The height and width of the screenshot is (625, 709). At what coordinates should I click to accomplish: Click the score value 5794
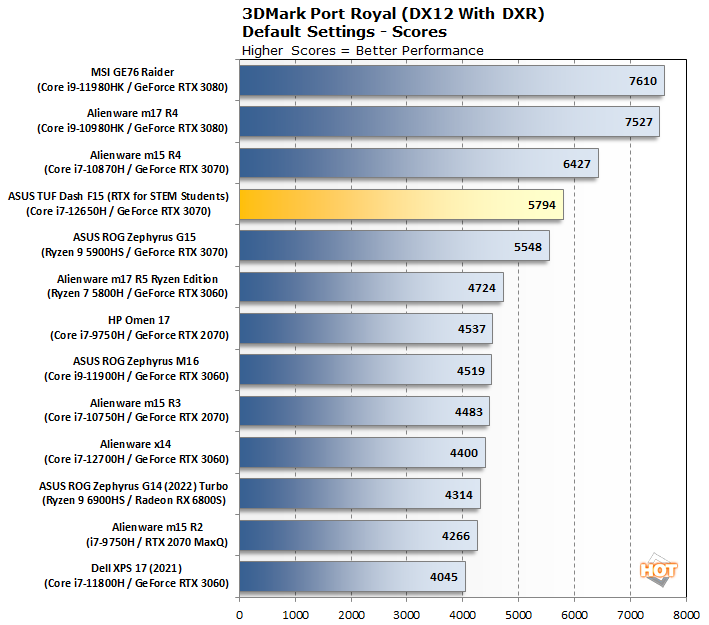click(542, 205)
